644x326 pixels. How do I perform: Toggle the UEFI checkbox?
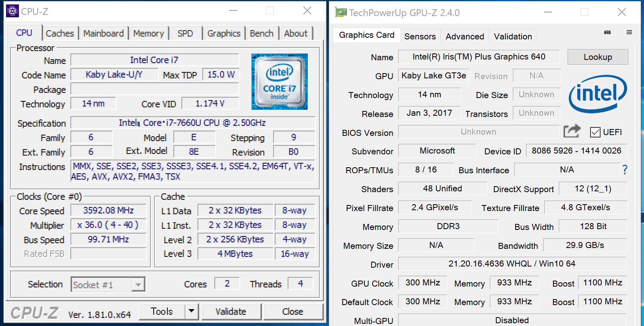pyautogui.click(x=595, y=132)
